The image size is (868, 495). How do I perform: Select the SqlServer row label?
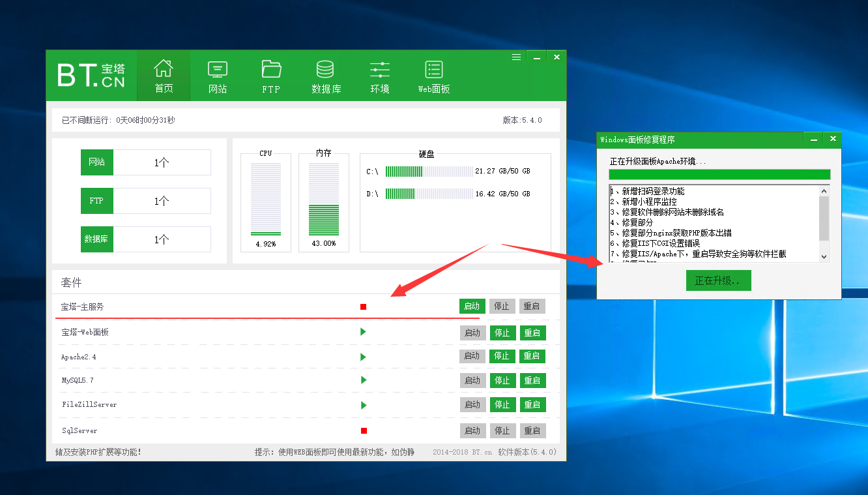pos(79,430)
